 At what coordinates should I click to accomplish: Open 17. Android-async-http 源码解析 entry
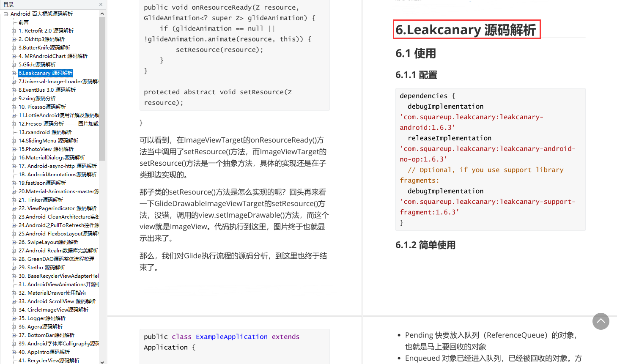pos(58,166)
